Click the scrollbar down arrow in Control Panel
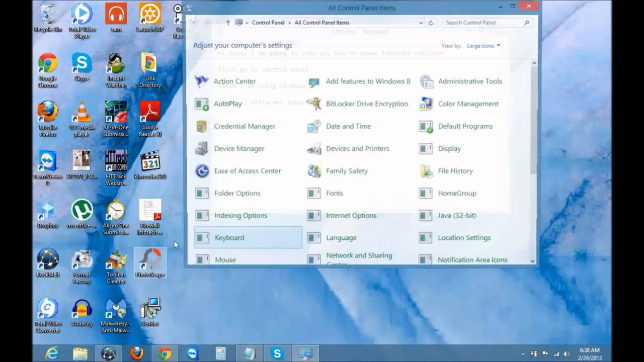This screenshot has height=362, width=644. [x=533, y=261]
